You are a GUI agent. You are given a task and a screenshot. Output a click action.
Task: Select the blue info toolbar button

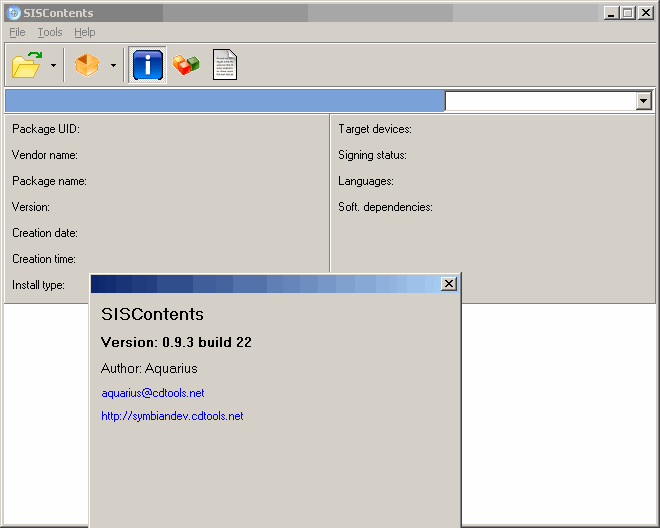pos(147,66)
